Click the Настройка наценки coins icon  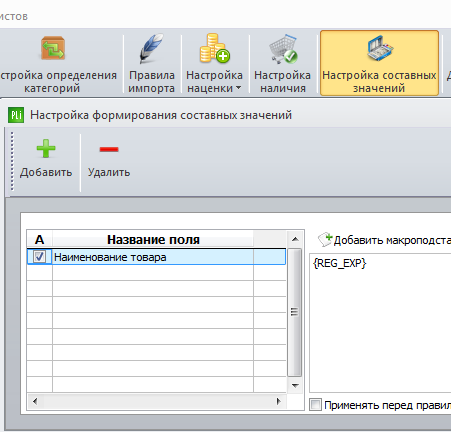click(214, 48)
